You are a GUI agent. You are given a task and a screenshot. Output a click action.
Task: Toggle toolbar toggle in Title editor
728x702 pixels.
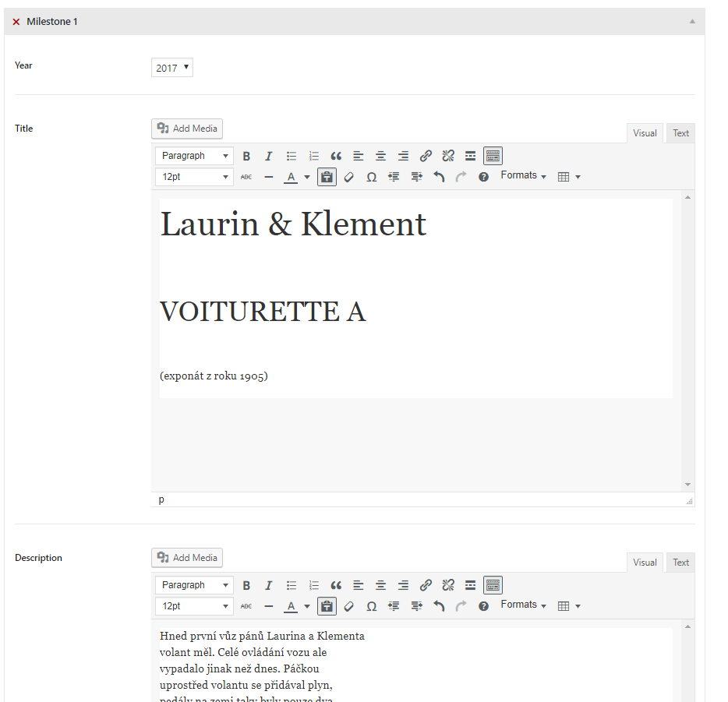coord(493,156)
